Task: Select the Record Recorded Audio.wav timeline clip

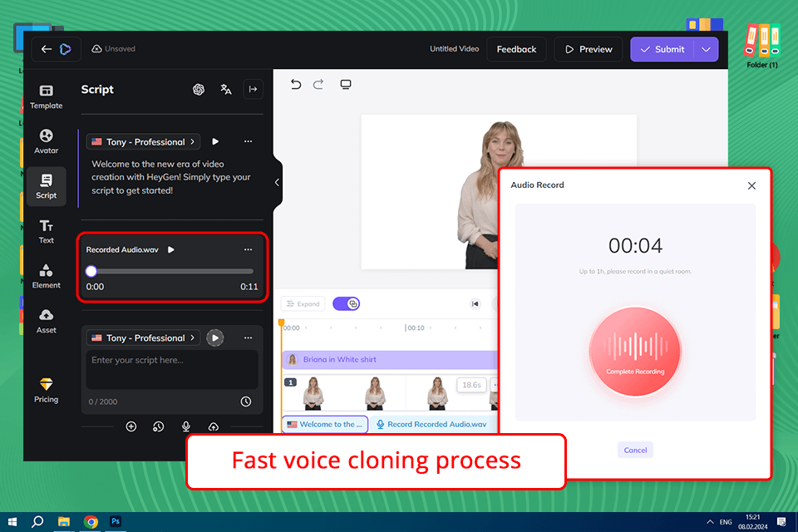Action: [433, 424]
